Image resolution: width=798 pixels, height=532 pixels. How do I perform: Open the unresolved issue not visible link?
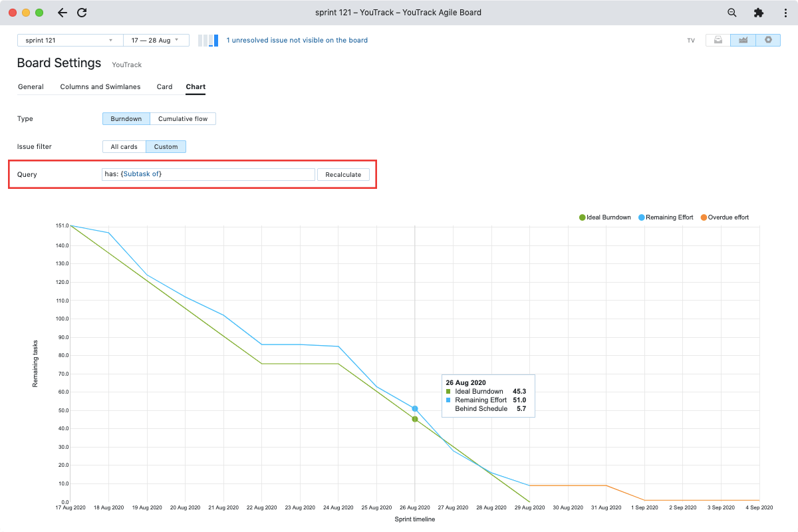click(x=297, y=41)
